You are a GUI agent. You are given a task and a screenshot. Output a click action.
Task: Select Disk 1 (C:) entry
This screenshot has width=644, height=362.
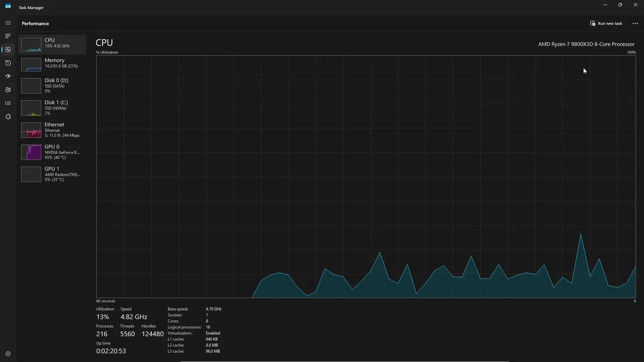52,108
